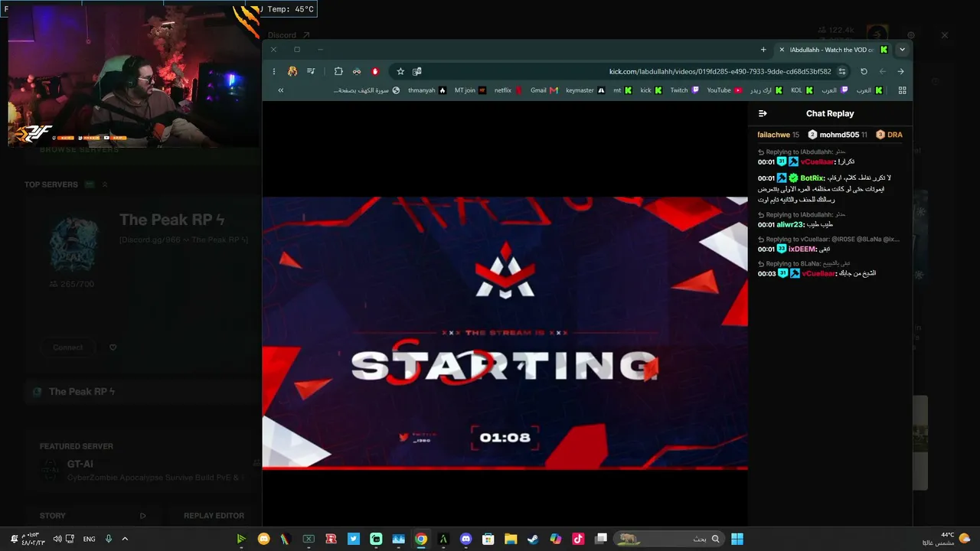Open The Peak RP server title in FiveM
This screenshot has width=980, height=551.
coord(171,220)
